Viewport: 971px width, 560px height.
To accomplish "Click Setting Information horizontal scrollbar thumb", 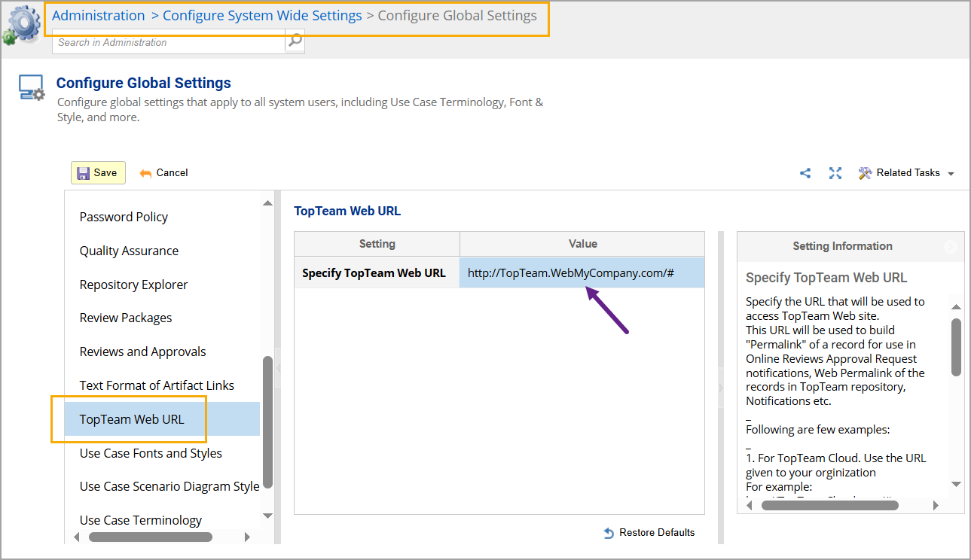I will [x=830, y=506].
